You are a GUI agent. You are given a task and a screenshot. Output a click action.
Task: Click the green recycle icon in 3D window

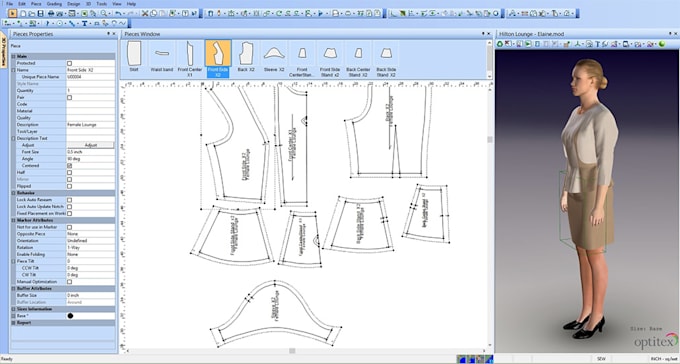tap(500, 44)
